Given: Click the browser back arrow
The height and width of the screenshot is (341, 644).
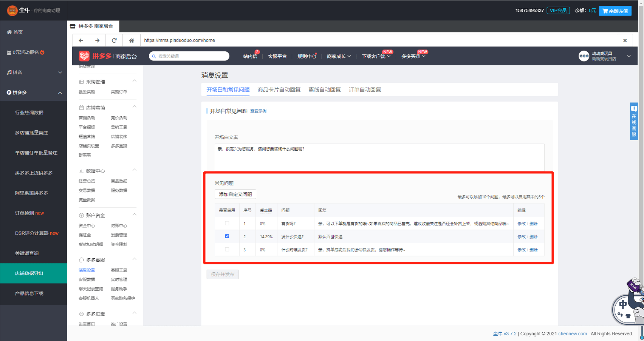Looking at the screenshot, I should click(81, 40).
